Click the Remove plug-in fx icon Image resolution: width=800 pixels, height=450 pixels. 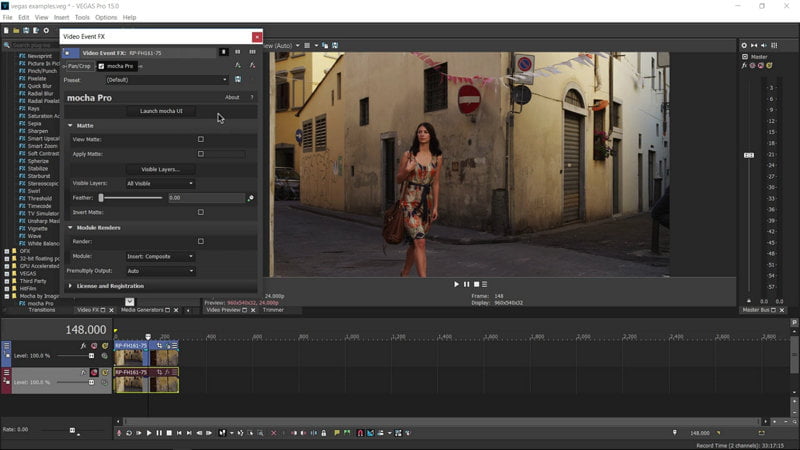click(x=252, y=65)
